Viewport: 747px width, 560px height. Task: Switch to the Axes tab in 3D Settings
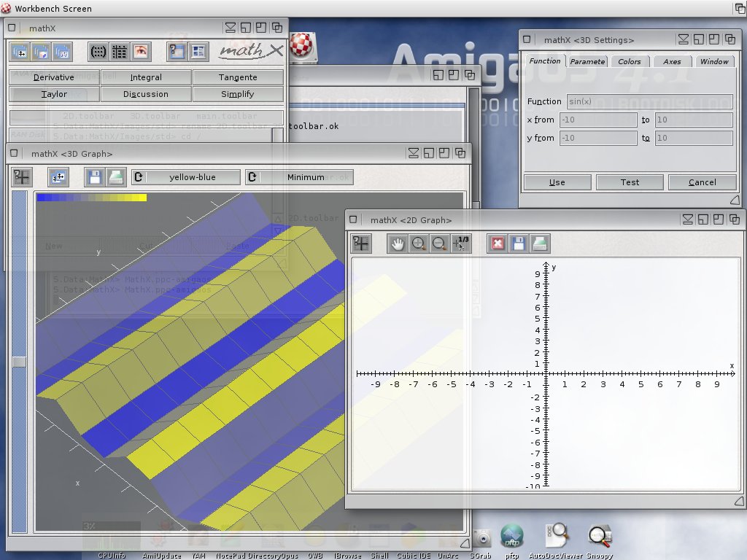coord(672,61)
